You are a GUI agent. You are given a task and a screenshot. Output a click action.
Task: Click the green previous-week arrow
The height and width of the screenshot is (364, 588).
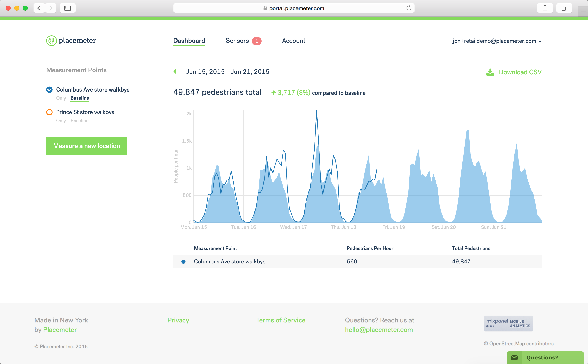tap(175, 71)
